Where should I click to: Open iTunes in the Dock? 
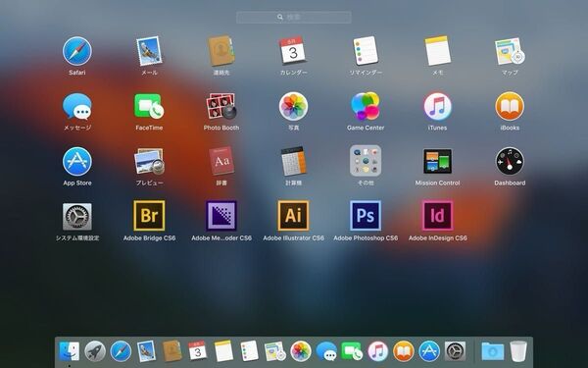point(377,351)
